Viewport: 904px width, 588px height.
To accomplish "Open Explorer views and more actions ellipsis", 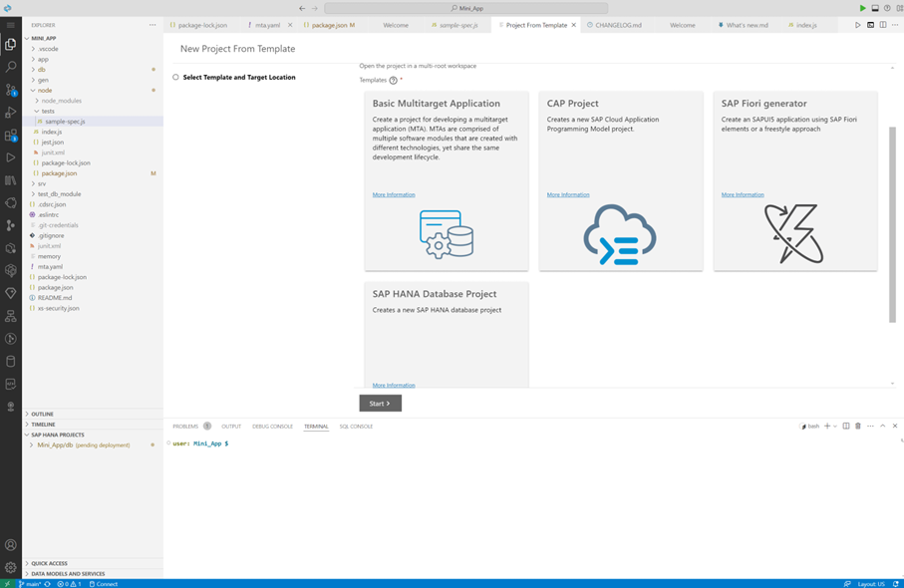I will click(x=152, y=25).
